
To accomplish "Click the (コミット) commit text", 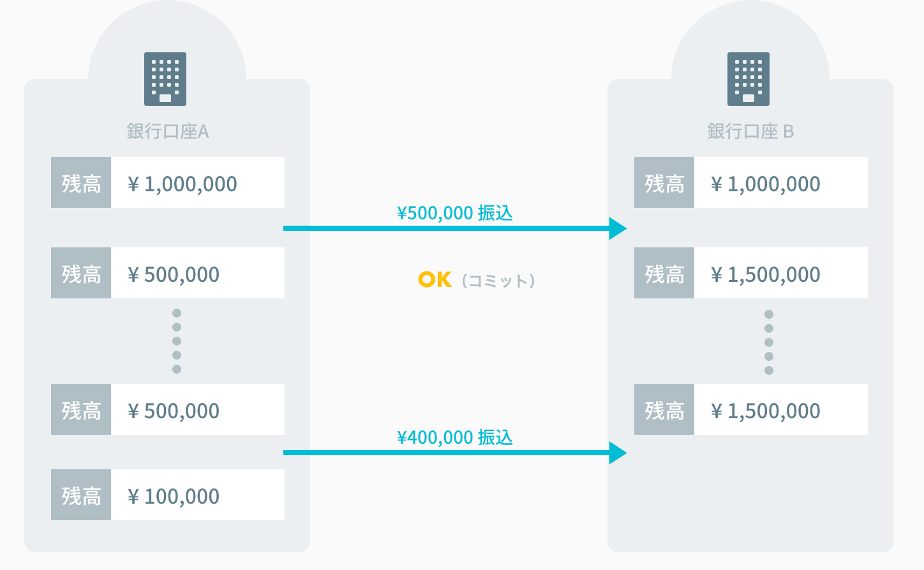I will [x=498, y=281].
